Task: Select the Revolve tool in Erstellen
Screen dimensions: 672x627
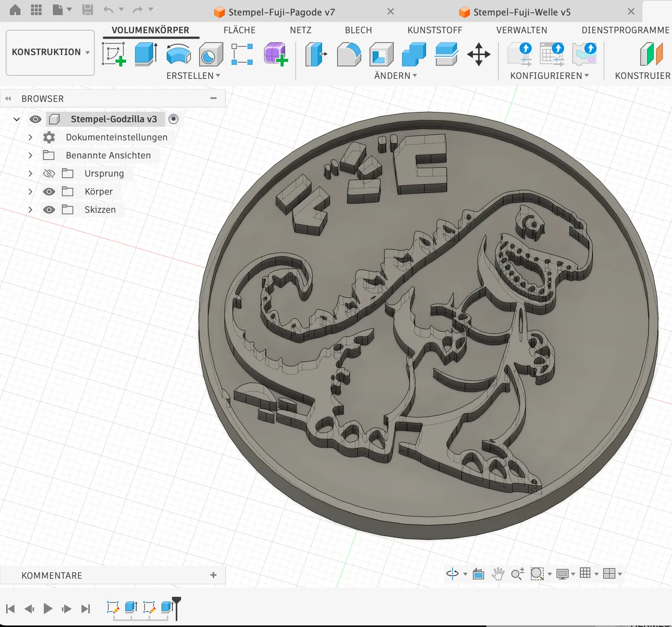Action: click(x=179, y=54)
